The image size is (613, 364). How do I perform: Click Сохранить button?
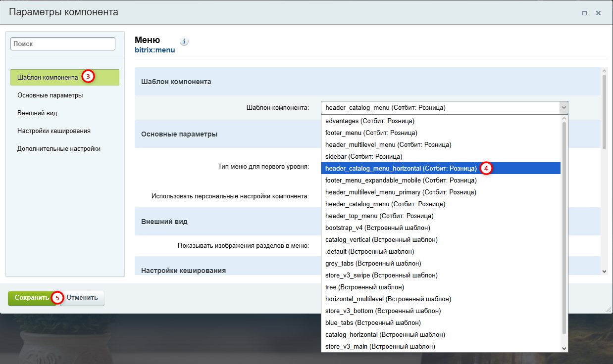pos(32,298)
